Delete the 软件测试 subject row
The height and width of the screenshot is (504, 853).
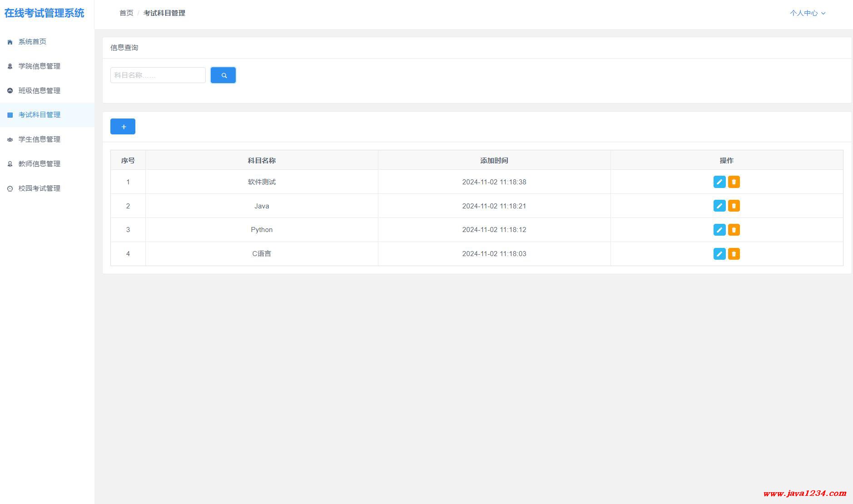click(734, 182)
